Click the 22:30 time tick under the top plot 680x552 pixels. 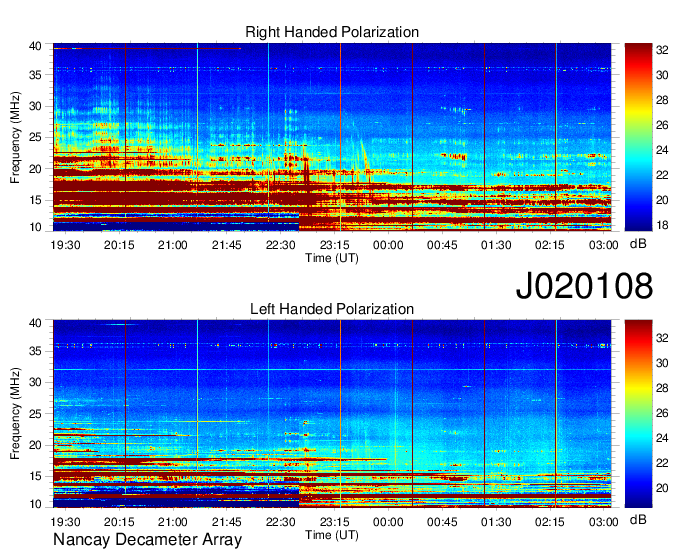(281, 245)
